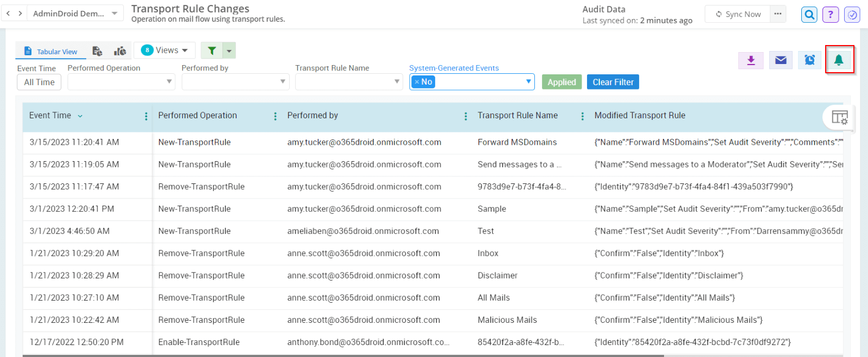Toggle the Event Time sort chevron

click(x=80, y=116)
